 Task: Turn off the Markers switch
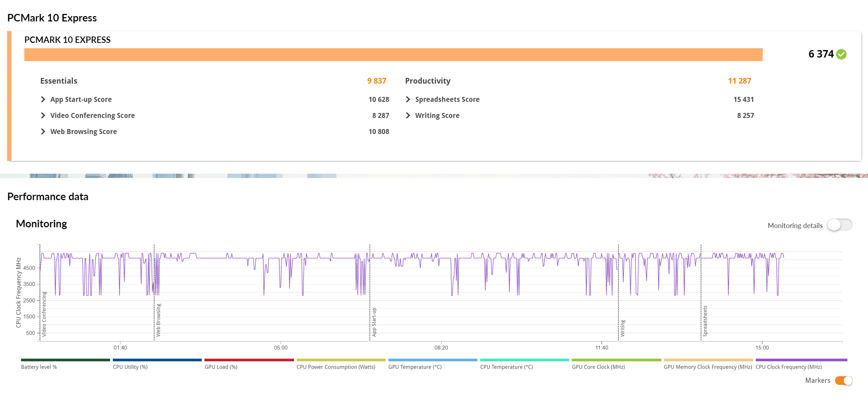(x=844, y=381)
